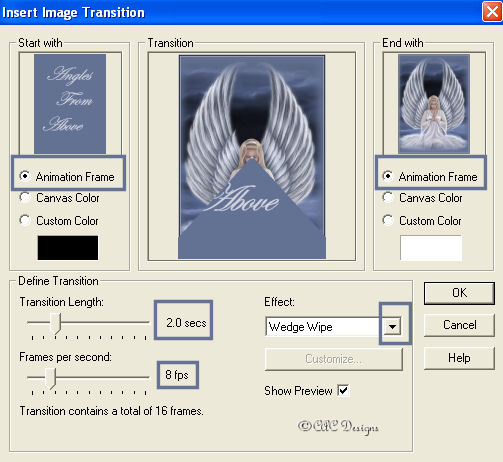503x462 pixels.
Task: Open the black Start custom color swatch
Action: 68,248
